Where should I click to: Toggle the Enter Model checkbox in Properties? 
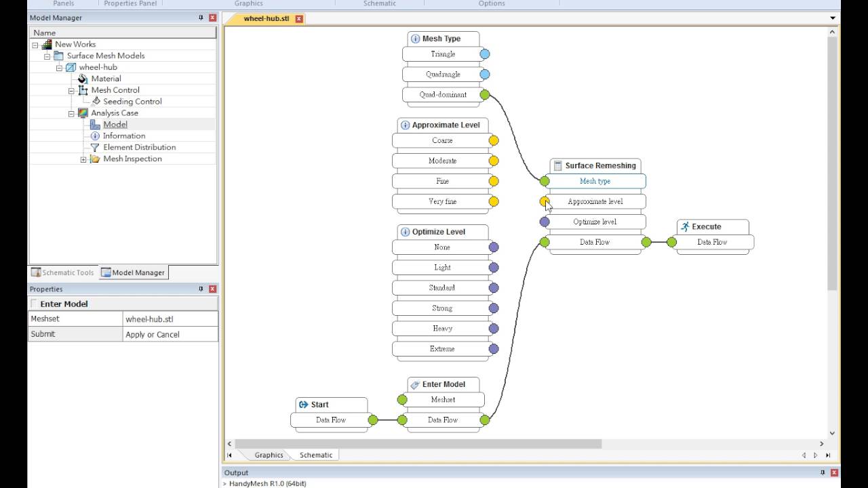[34, 304]
